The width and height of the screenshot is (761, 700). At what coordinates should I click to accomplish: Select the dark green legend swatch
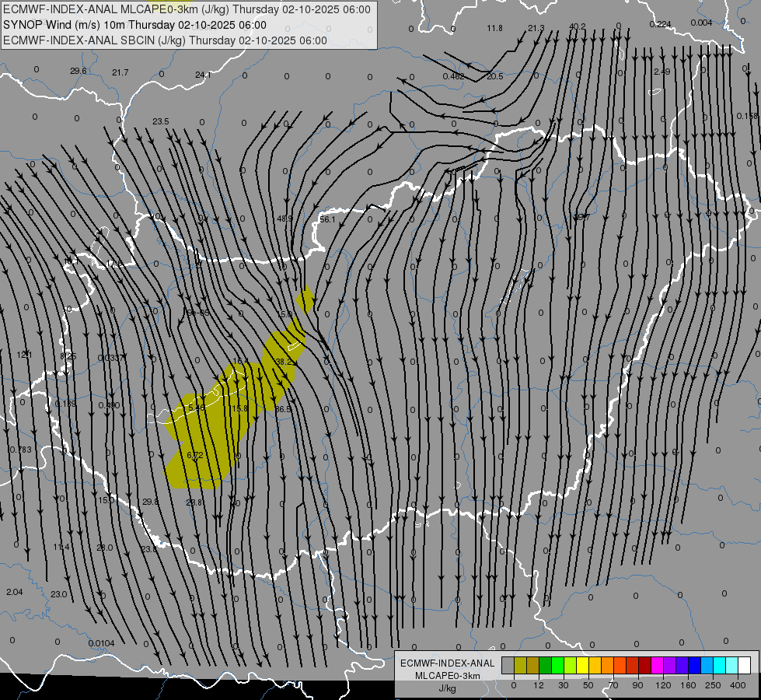545,666
